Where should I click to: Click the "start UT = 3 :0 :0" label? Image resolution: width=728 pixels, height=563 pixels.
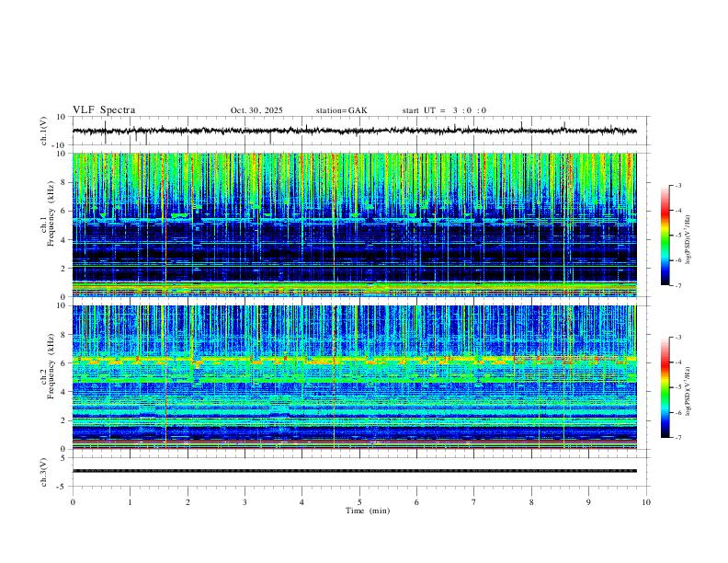click(x=444, y=110)
